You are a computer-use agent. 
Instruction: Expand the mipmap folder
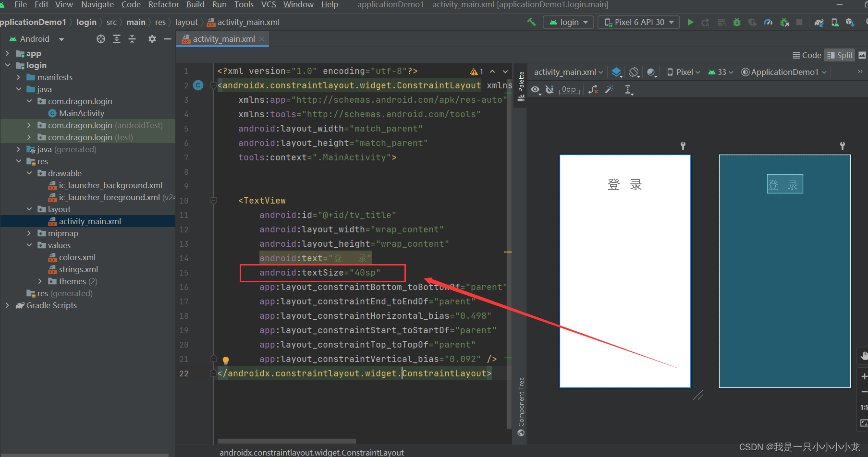tap(29, 233)
